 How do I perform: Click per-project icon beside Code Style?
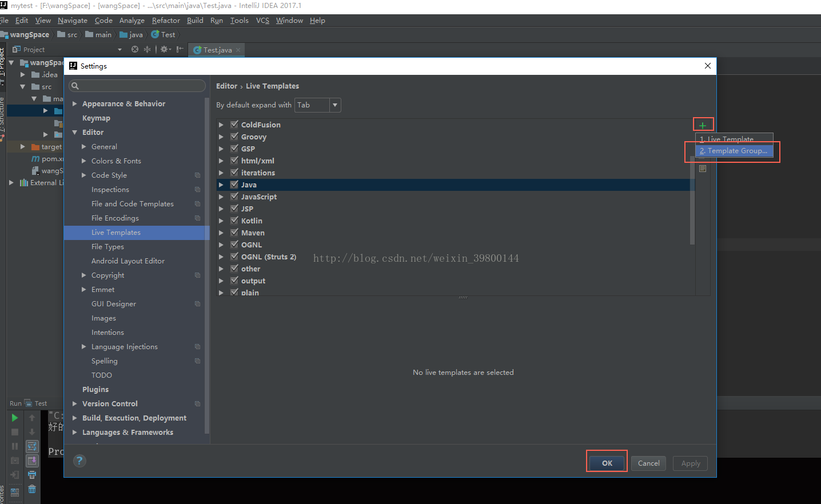[x=197, y=175]
